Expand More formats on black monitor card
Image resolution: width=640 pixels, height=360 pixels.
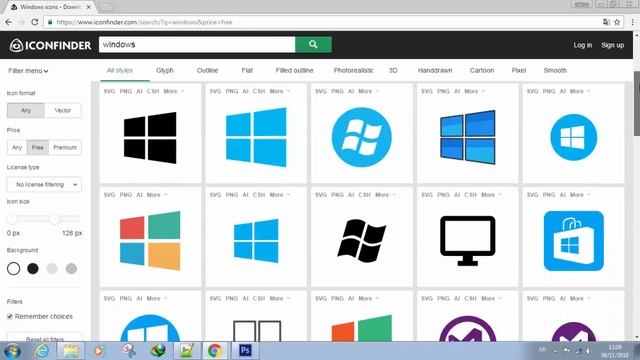pos(491,195)
